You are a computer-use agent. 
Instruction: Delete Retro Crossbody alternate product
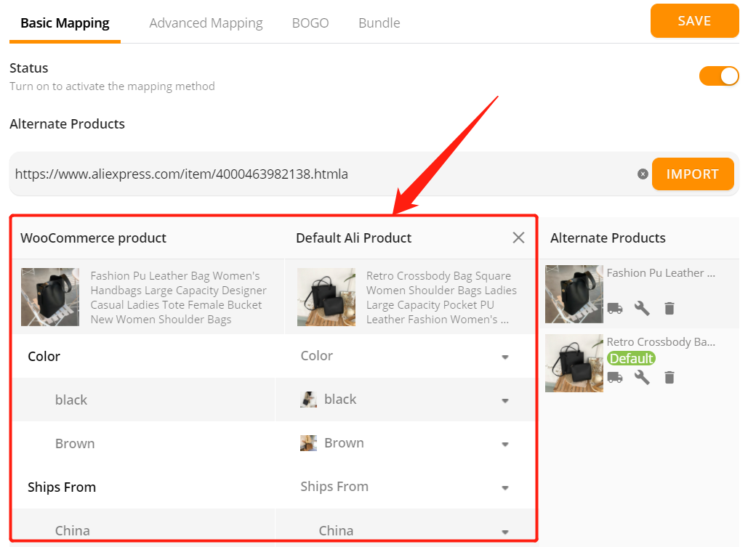pyautogui.click(x=669, y=377)
